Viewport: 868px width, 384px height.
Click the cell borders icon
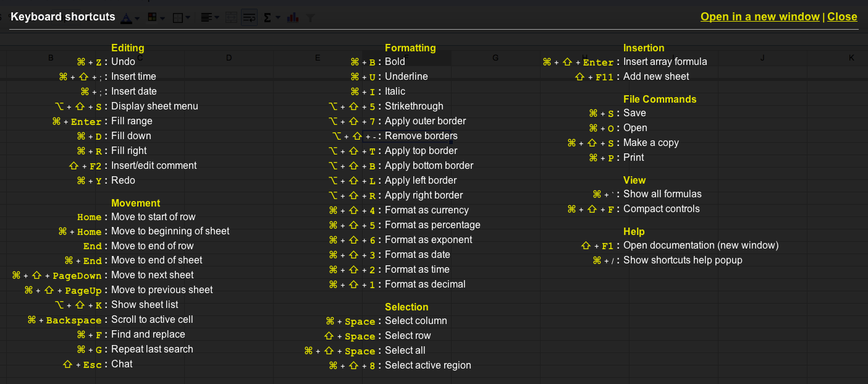point(178,18)
